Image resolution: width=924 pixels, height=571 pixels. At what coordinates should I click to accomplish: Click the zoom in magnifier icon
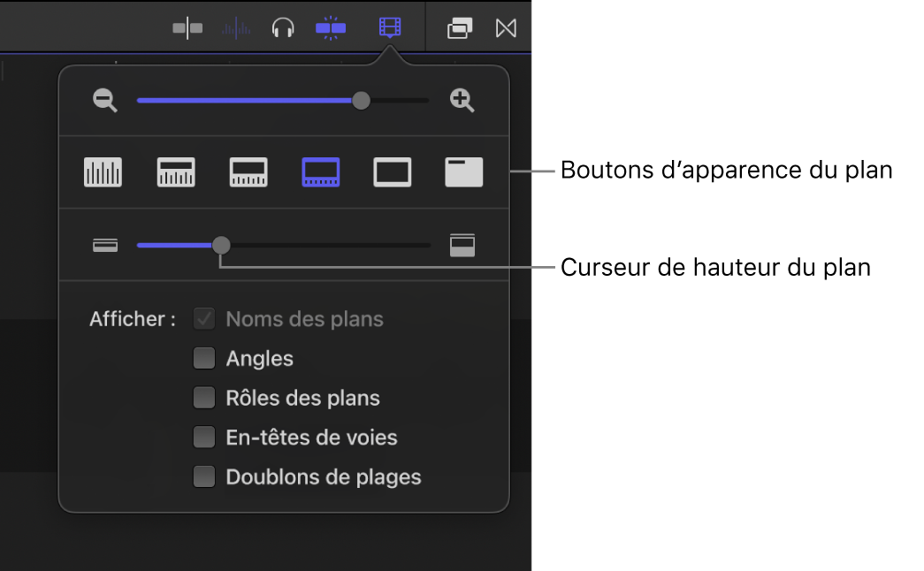click(462, 100)
